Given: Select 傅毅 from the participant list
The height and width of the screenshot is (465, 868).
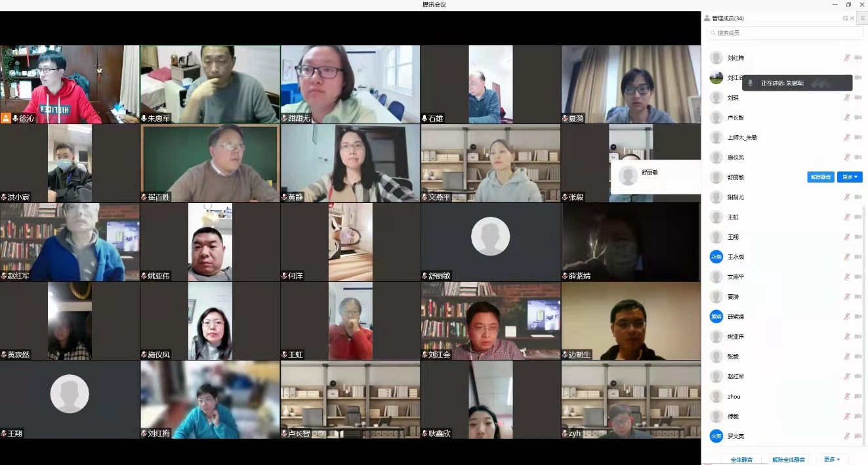Looking at the screenshot, I should (734, 416).
